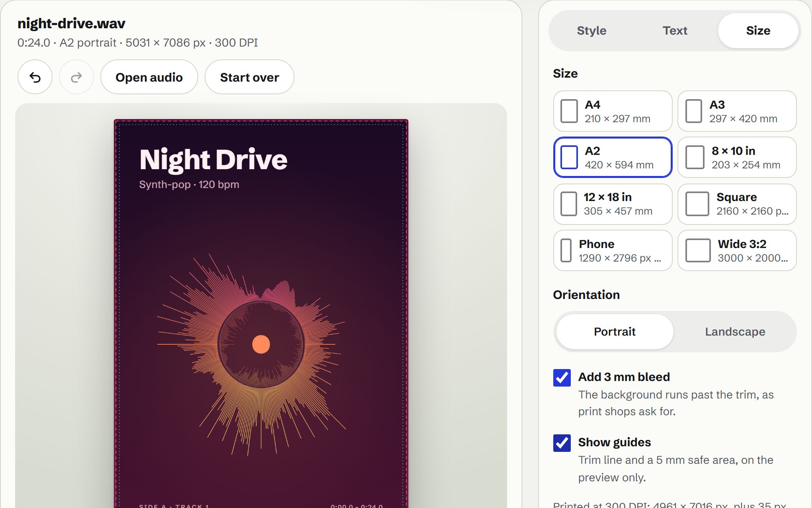Screen dimensions: 812x508
Task: Click the Night Drive poster title
Action: pyautogui.click(x=213, y=160)
